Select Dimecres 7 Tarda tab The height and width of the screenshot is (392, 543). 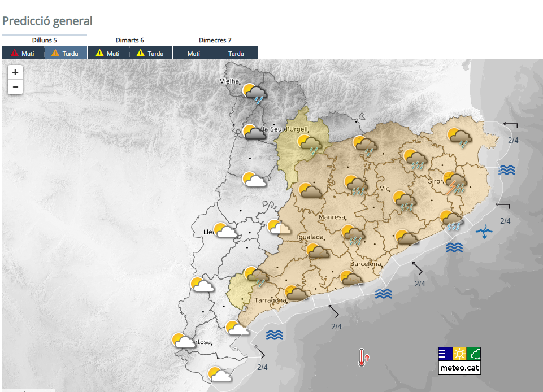(x=236, y=53)
